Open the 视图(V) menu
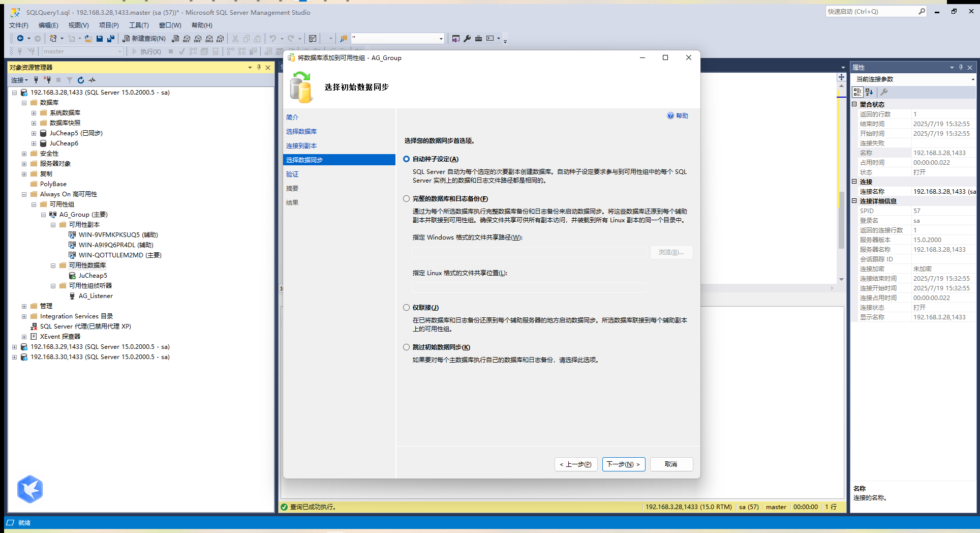 (x=78, y=25)
